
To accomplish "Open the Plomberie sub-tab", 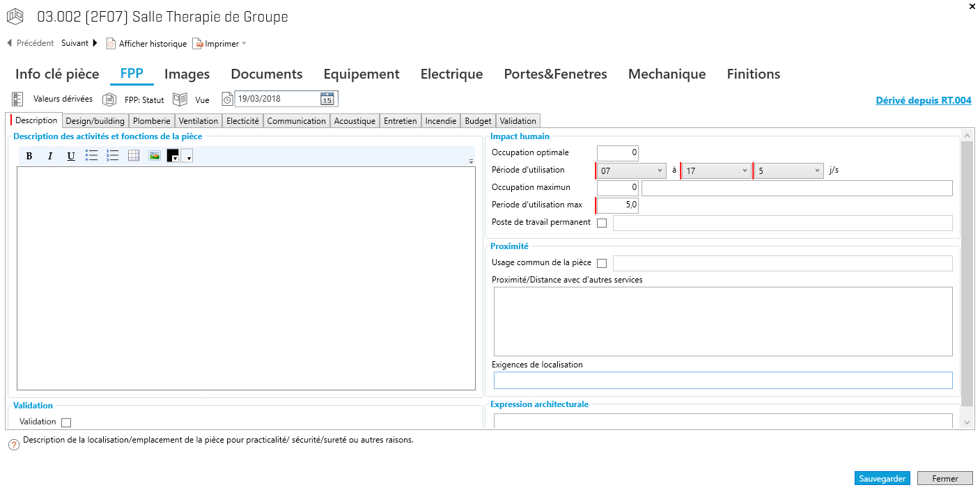I will click(x=151, y=121).
